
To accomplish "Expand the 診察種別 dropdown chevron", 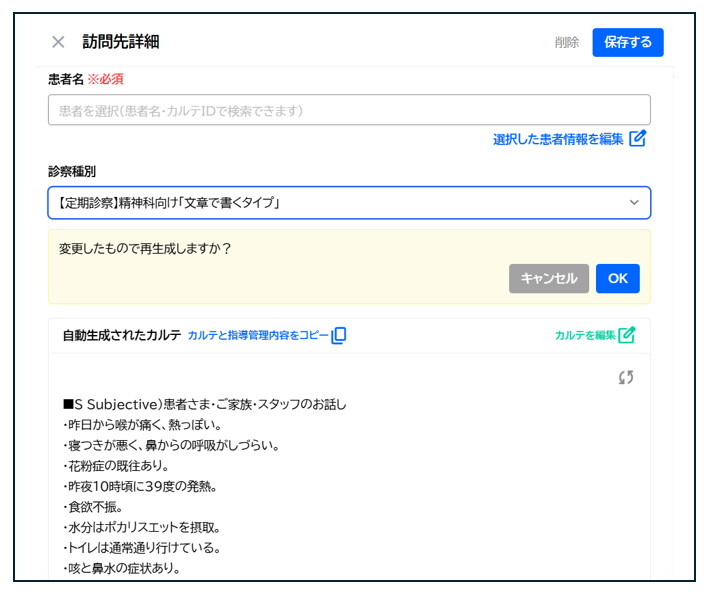I will (x=633, y=203).
